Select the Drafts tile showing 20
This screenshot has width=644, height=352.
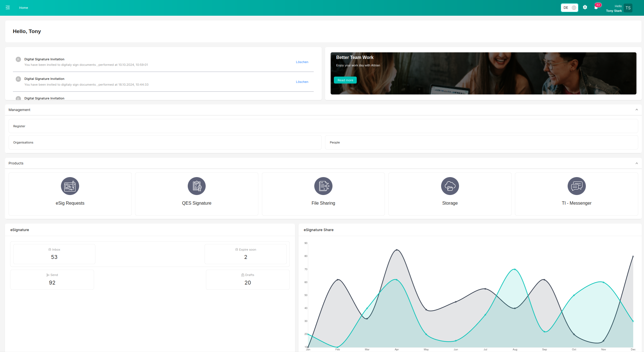point(248,279)
